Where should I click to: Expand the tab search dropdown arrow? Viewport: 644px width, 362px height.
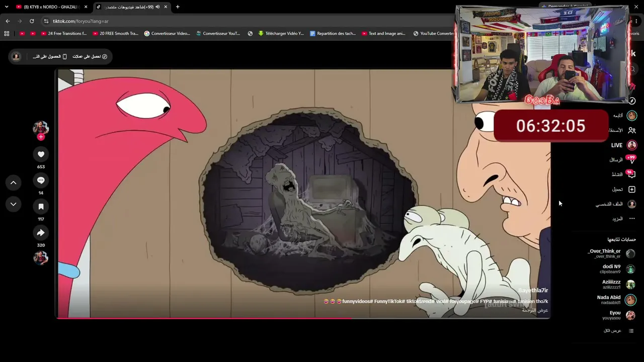point(7,7)
